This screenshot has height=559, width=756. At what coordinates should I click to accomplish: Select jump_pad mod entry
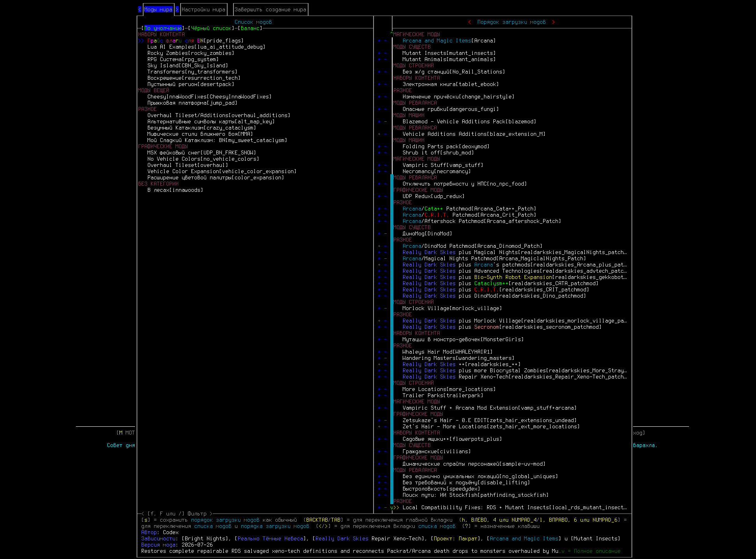click(193, 103)
